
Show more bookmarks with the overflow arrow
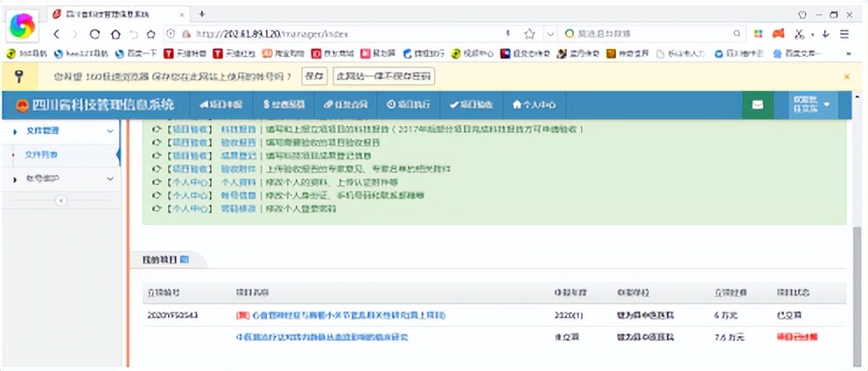[x=847, y=53]
